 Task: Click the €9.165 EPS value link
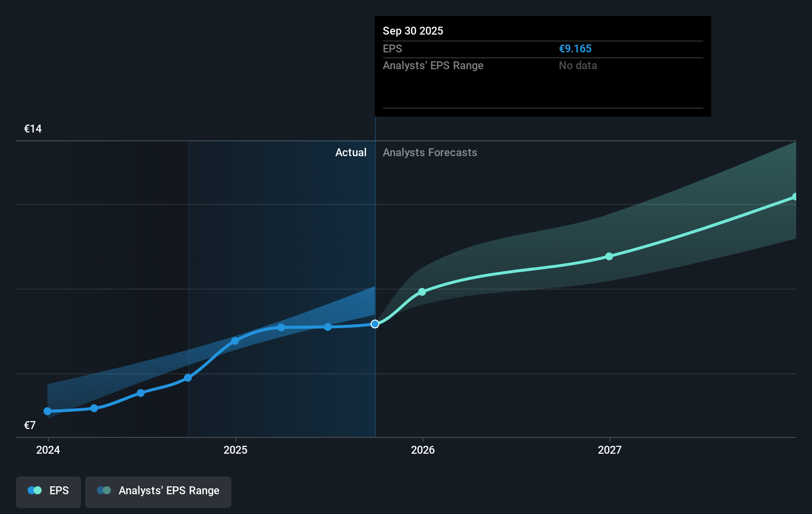point(575,48)
